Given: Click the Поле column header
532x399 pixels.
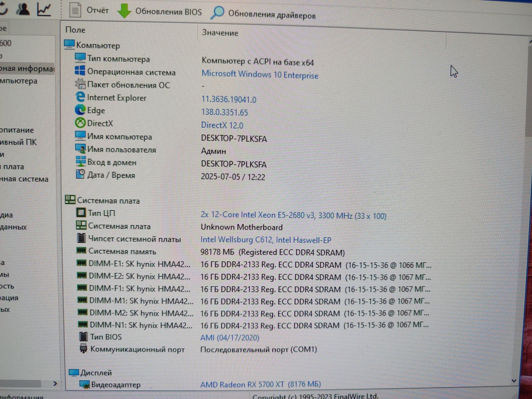Looking at the screenshot, I should pyautogui.click(x=76, y=30).
